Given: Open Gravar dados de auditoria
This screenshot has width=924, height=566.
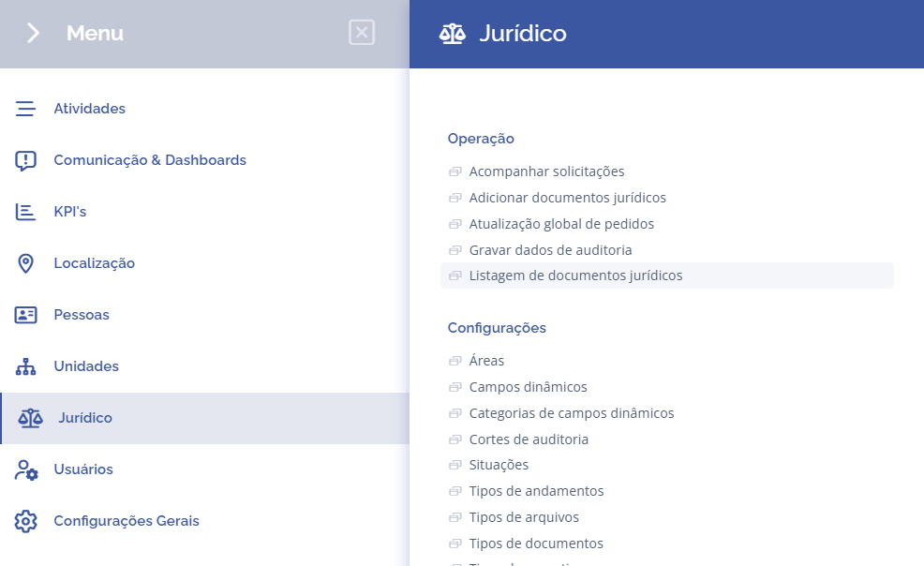Looking at the screenshot, I should [x=550, y=250].
